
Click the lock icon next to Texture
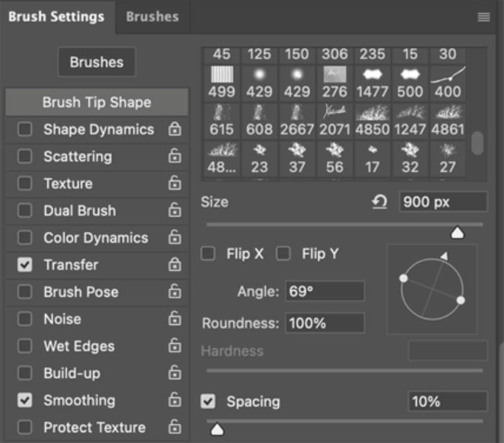[174, 184]
